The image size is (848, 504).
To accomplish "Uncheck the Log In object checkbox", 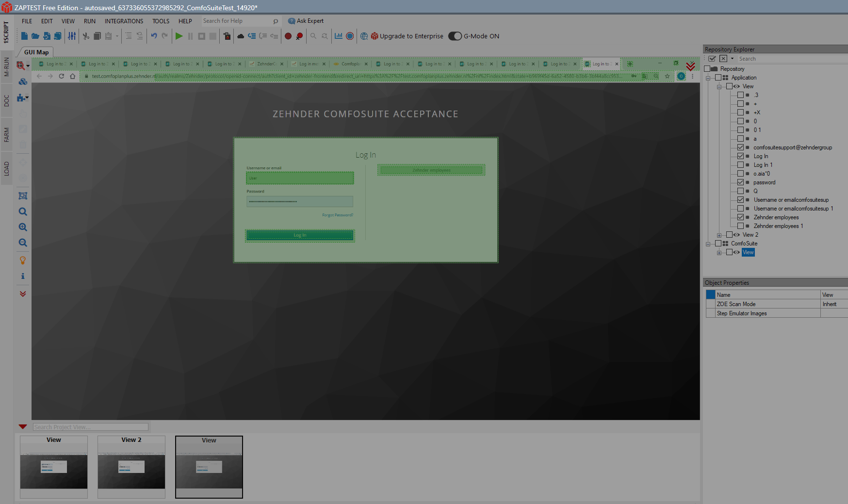I will pyautogui.click(x=740, y=156).
